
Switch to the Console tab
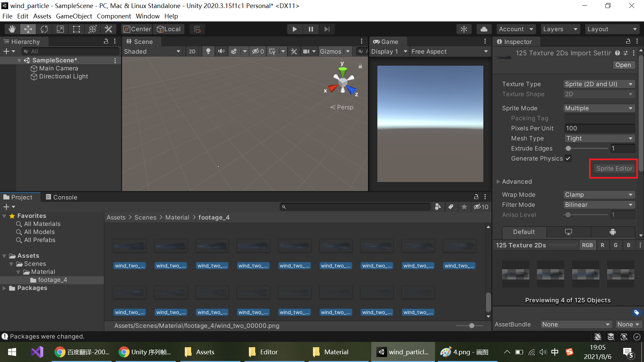coord(62,197)
